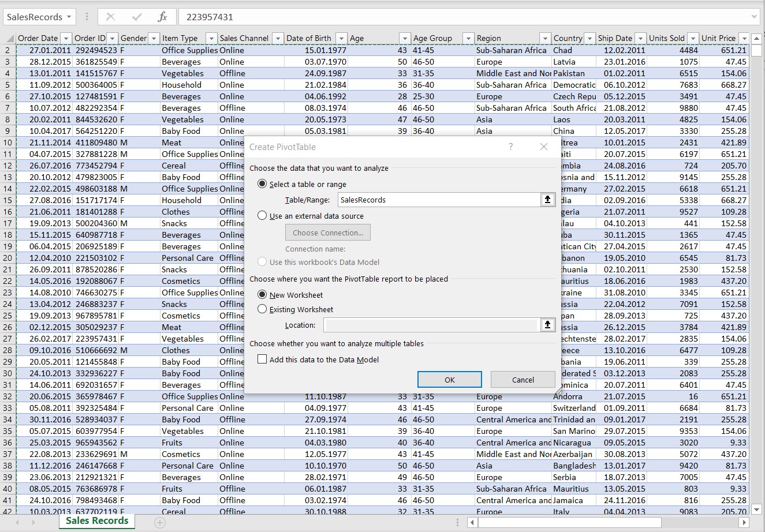
Task: Click the Help question mark in the dialog
Action: pyautogui.click(x=510, y=147)
